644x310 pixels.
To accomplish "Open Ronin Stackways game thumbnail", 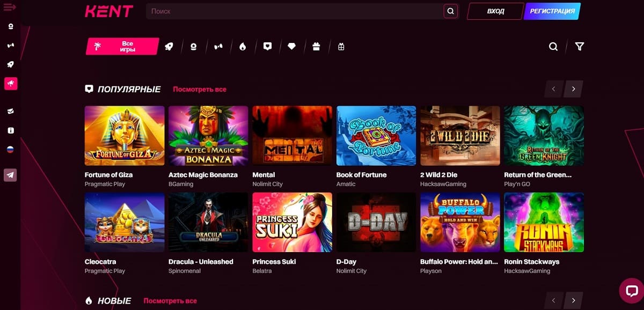I will click(x=544, y=223).
